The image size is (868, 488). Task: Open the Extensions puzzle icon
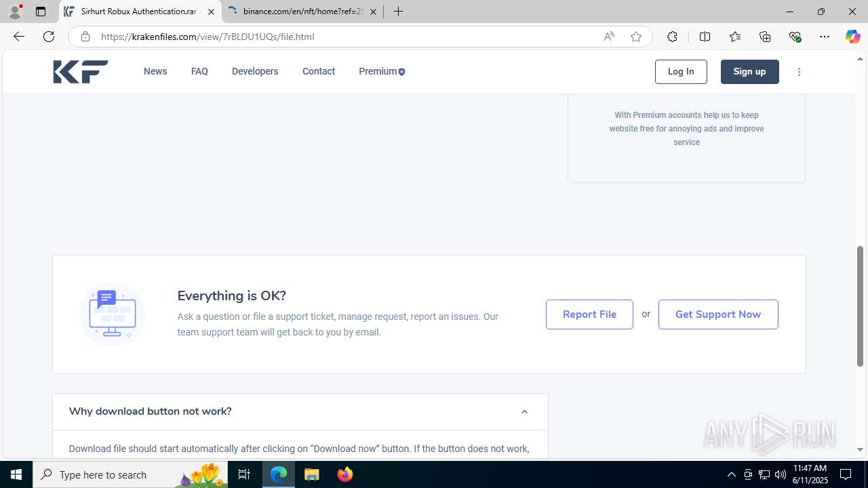point(672,37)
